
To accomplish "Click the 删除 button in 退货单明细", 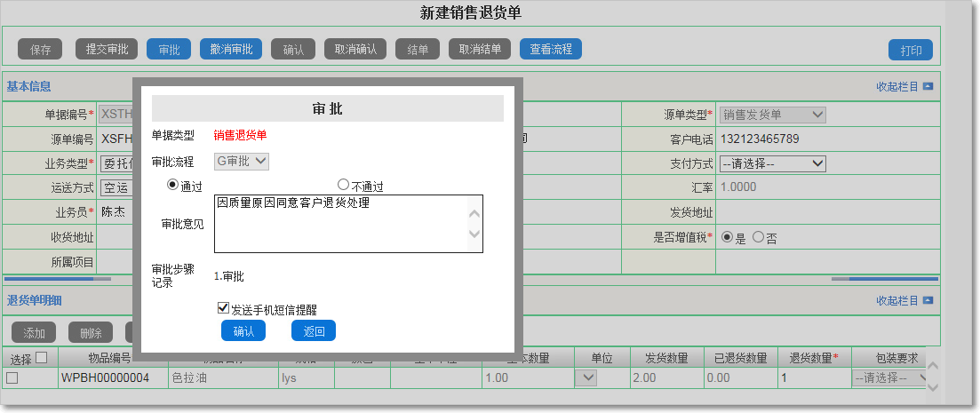I will tap(91, 333).
